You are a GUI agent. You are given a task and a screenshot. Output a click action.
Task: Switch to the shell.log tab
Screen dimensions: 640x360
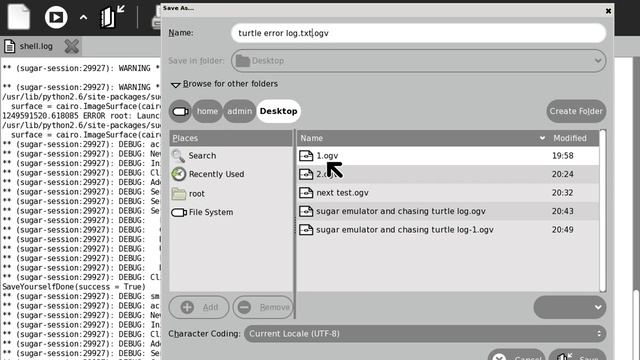pyautogui.click(x=36, y=46)
